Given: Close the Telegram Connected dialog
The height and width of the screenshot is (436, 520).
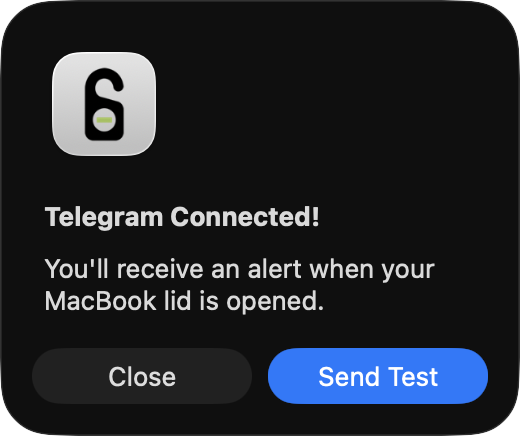Looking at the screenshot, I should point(142,376).
